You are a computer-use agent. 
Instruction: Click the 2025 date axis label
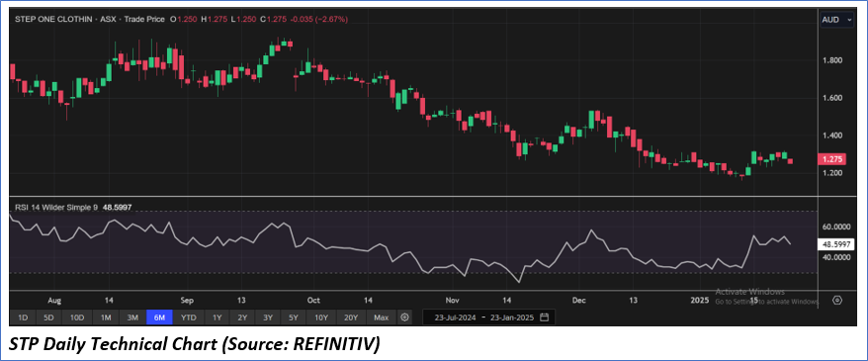tap(700, 301)
